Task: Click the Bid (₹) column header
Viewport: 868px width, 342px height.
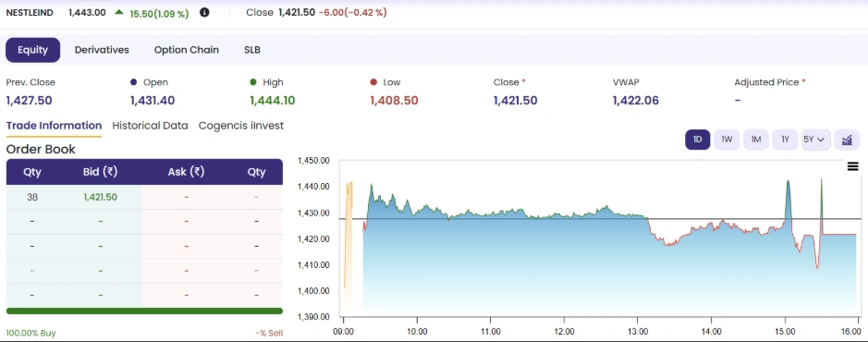Action: point(100,172)
